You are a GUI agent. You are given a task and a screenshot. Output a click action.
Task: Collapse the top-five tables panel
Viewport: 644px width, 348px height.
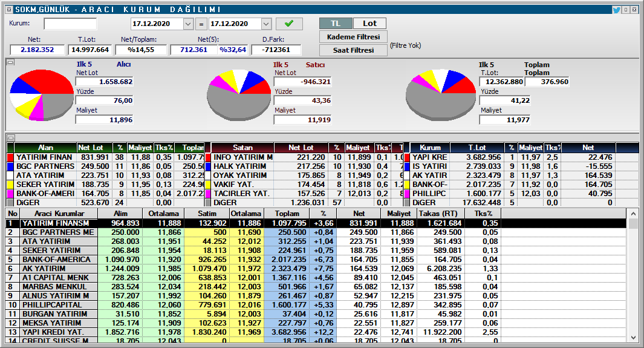pos(11,137)
